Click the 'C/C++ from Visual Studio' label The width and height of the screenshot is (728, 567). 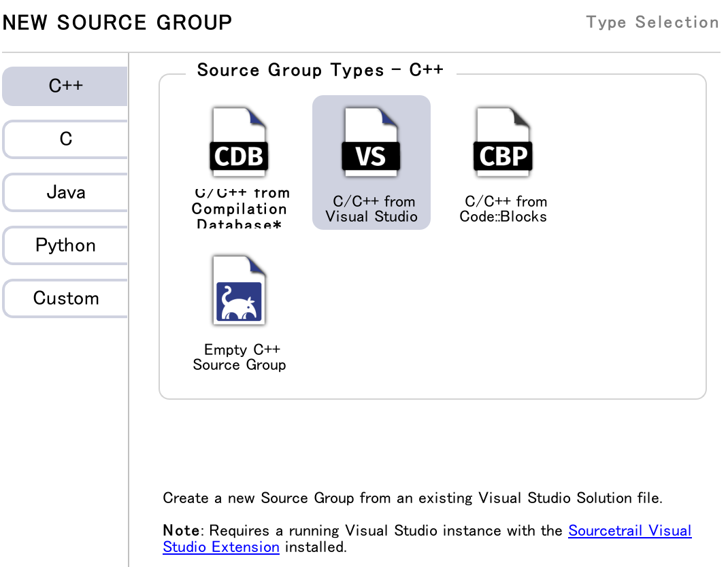coord(371,209)
